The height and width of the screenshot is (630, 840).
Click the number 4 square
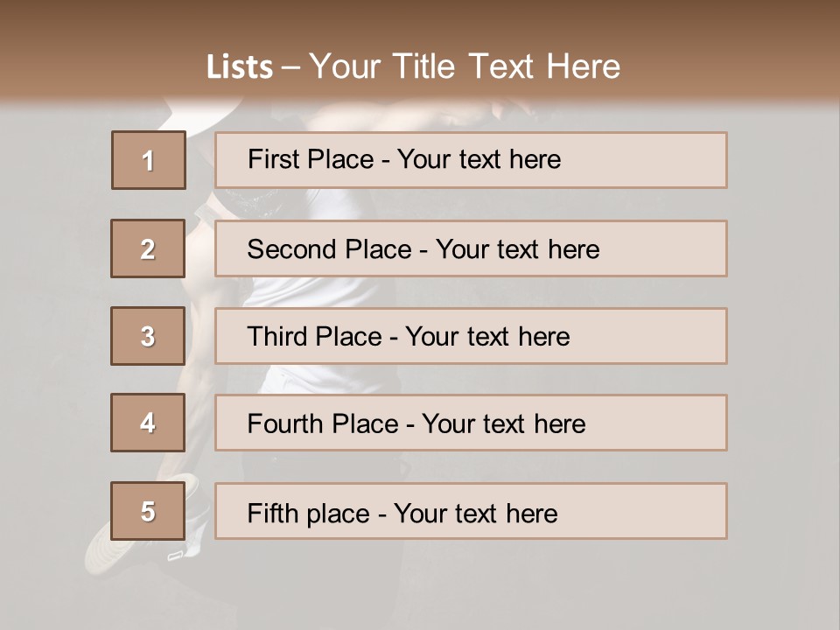[x=148, y=423]
